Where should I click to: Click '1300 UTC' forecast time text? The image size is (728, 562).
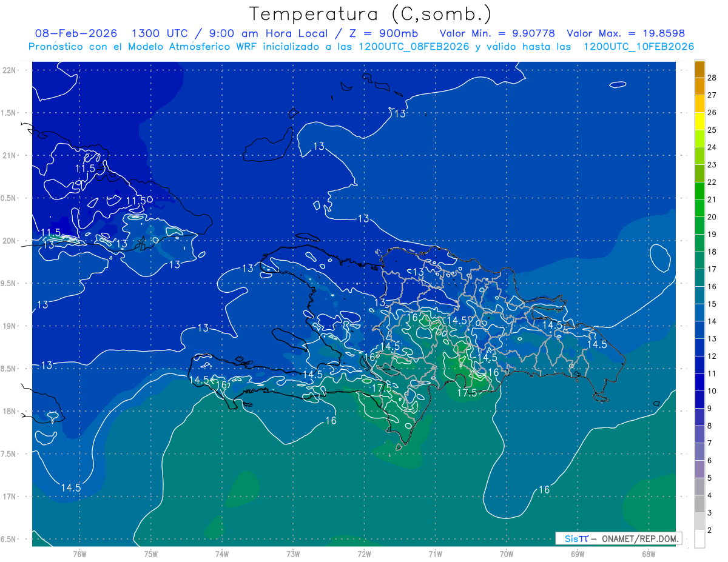coord(160,33)
